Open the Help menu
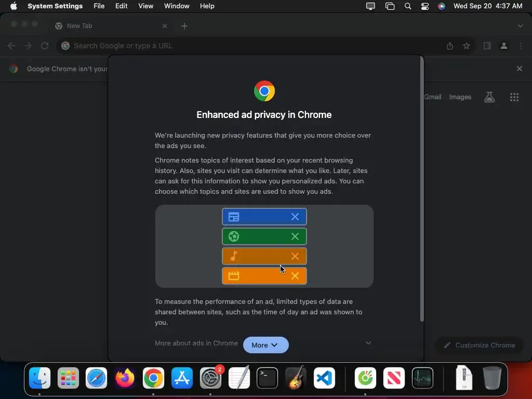Screen dimensions: 532x399 click(x=207, y=6)
